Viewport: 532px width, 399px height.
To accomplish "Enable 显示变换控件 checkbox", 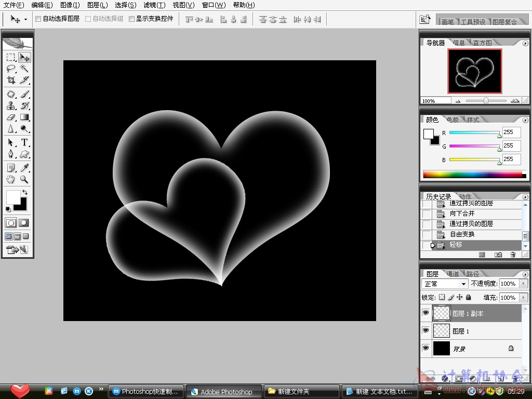I will tap(131, 19).
